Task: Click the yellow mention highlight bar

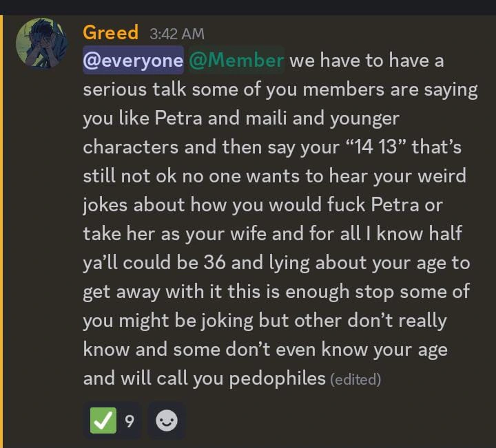Action: click(x=2, y=227)
